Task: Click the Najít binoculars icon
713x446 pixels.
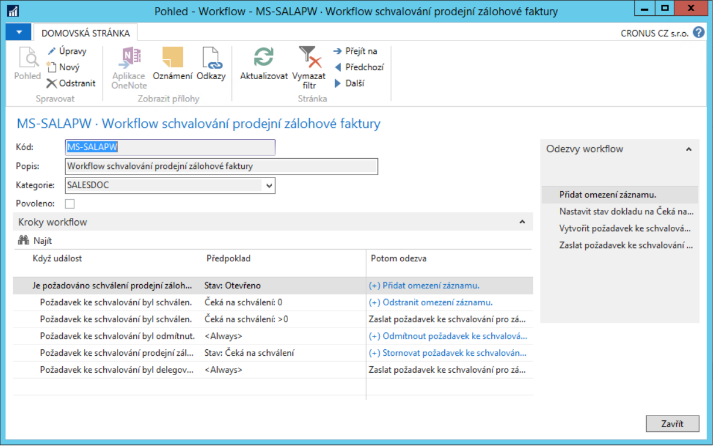Action: (23, 240)
